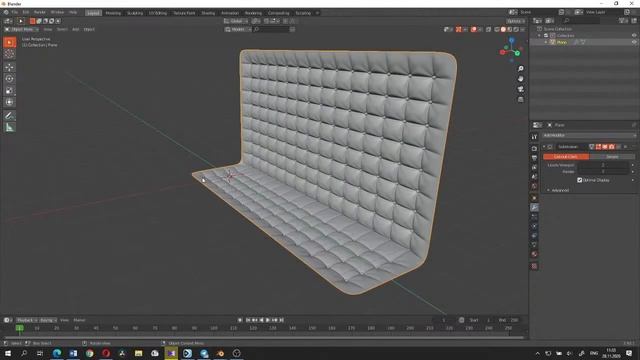Open the Render menu
This screenshot has width=640, height=360.
point(40,13)
